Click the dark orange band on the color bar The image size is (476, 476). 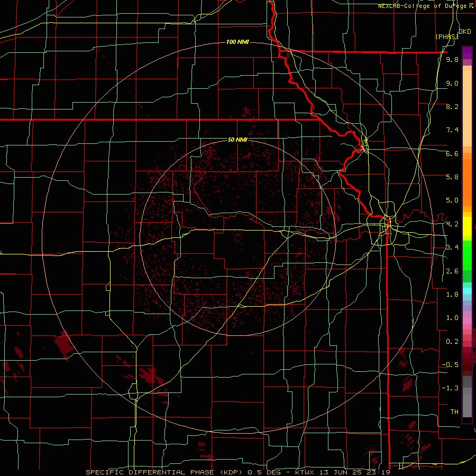[467, 182]
